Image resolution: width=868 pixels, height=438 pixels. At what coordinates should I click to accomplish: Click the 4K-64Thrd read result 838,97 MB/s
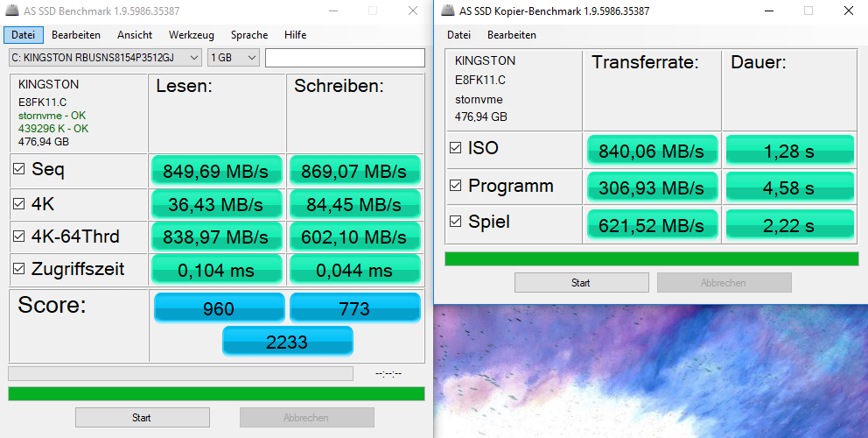pyautogui.click(x=216, y=237)
